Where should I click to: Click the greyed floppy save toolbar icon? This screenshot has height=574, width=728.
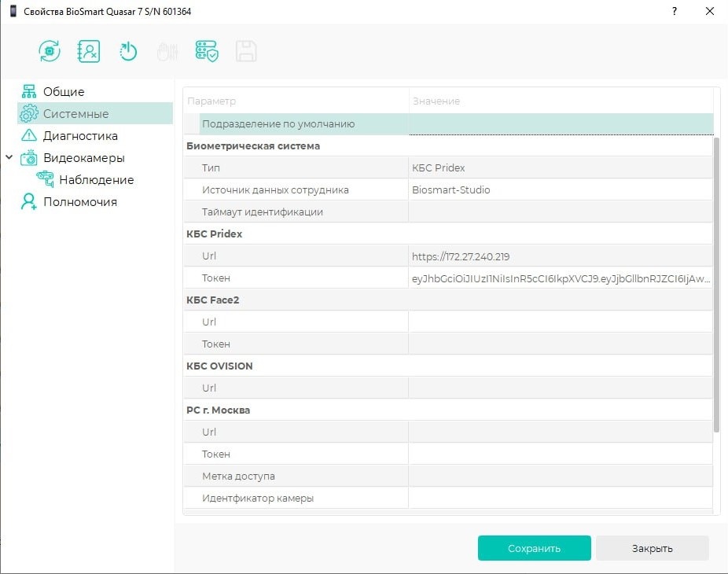(246, 51)
